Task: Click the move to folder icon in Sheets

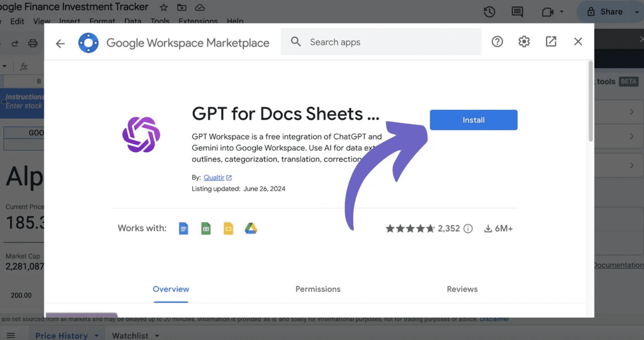Action: [182, 7]
